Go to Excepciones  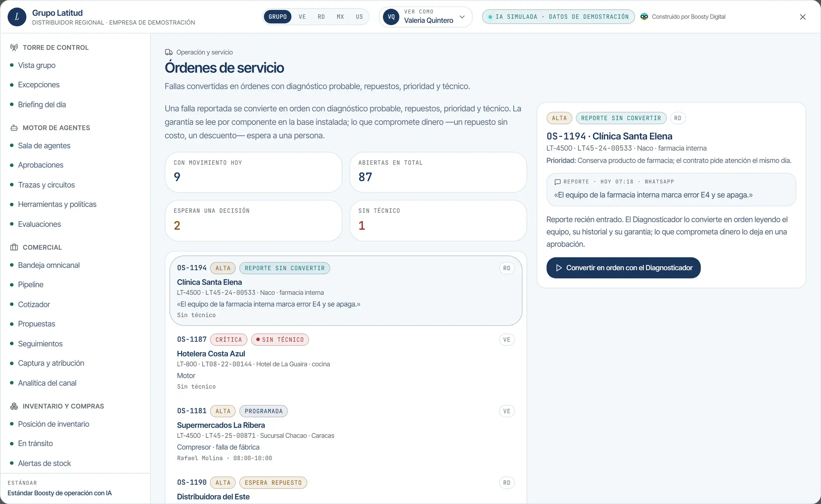(x=39, y=85)
